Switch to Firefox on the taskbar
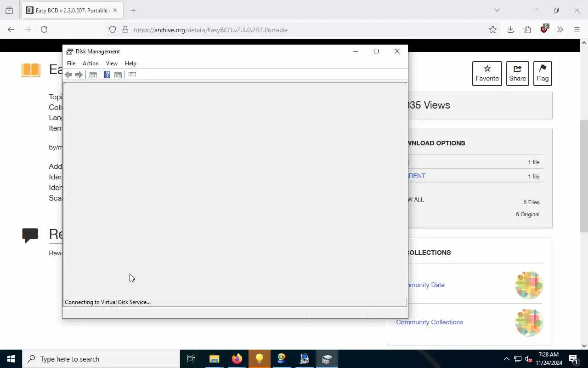588x368 pixels. [237, 359]
